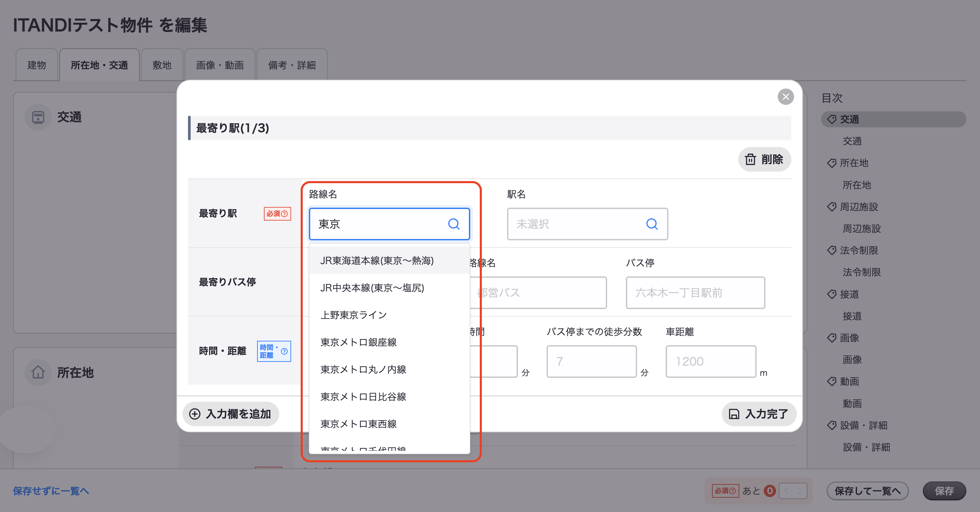Follow 保存せずに一覧へ link
980x512 pixels.
51,491
